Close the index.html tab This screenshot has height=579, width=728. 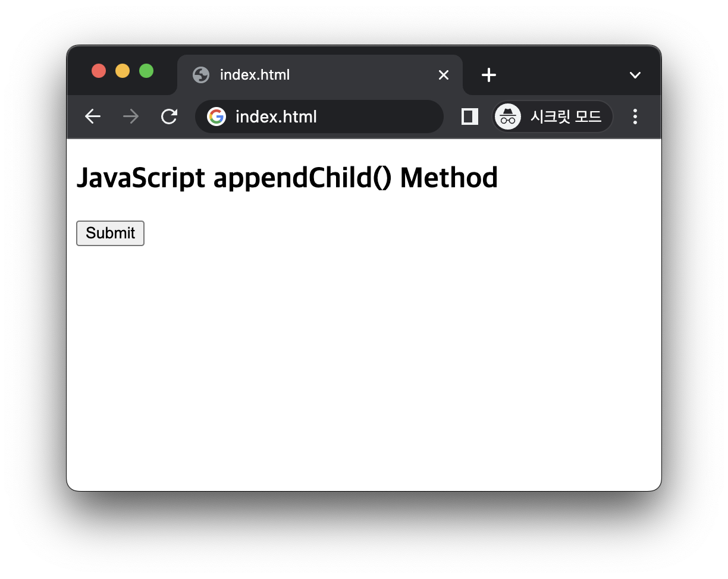(444, 75)
